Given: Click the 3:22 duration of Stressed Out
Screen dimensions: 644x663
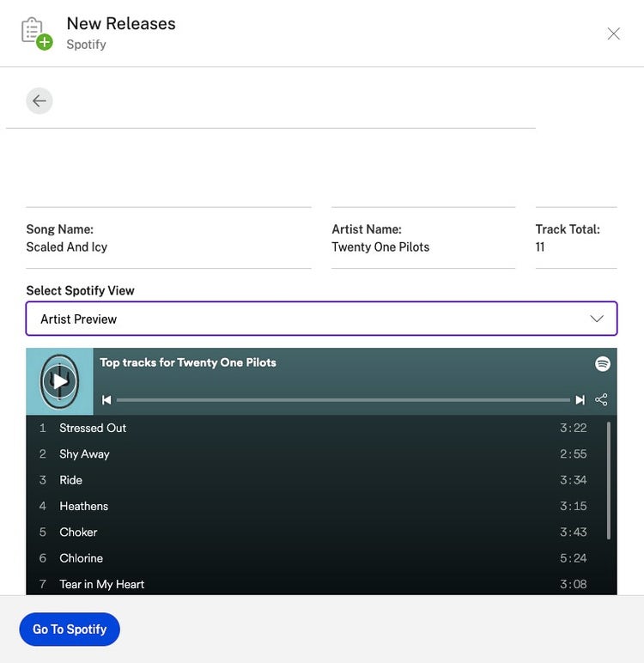Looking at the screenshot, I should (573, 428).
